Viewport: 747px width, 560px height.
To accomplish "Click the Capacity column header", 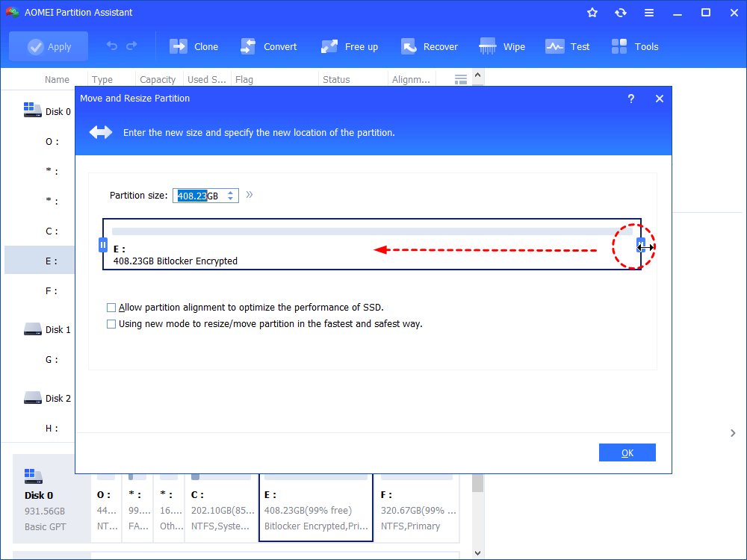I will point(158,80).
